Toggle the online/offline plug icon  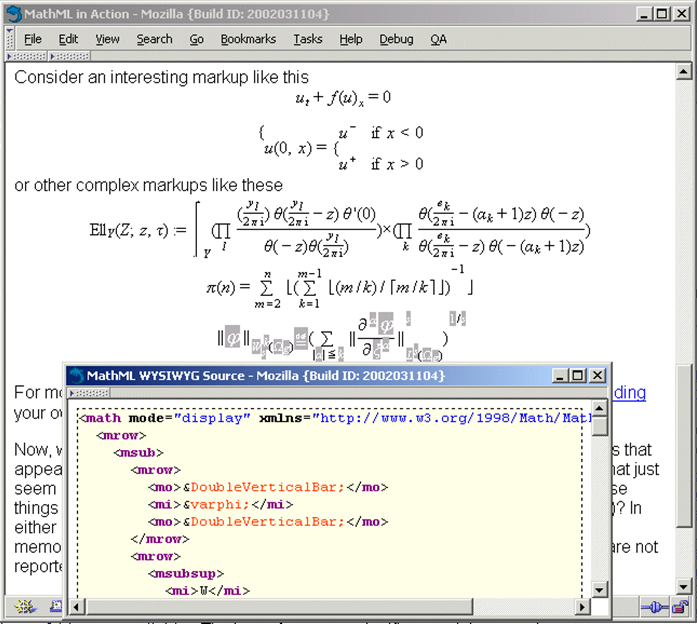click(654, 607)
